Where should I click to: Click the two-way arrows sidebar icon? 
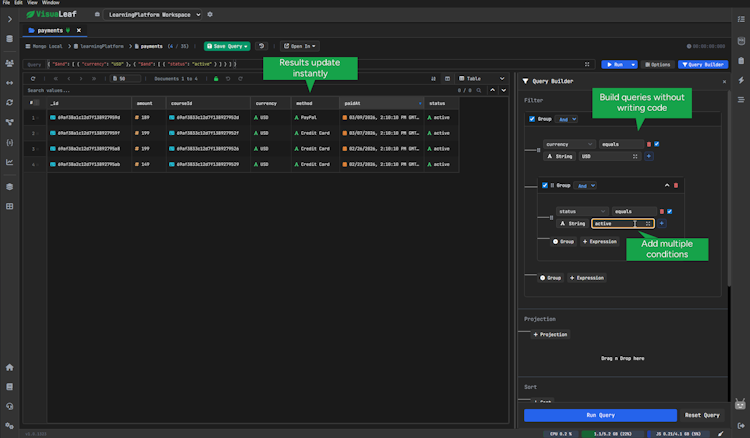(x=10, y=83)
